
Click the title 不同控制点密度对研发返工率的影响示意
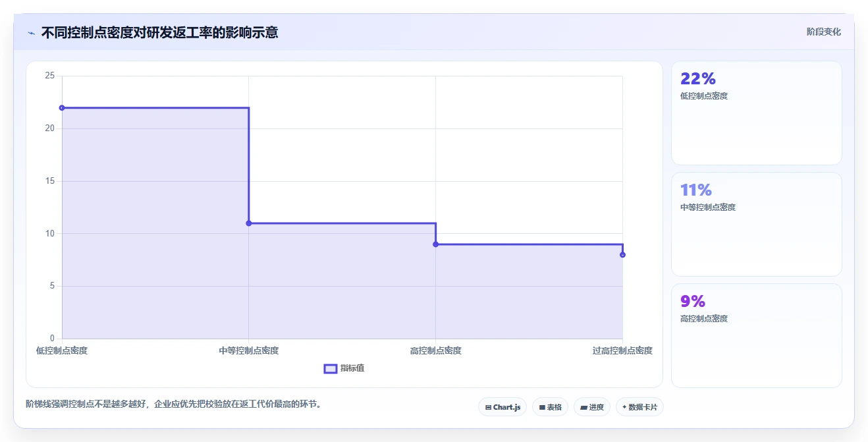click(x=159, y=32)
